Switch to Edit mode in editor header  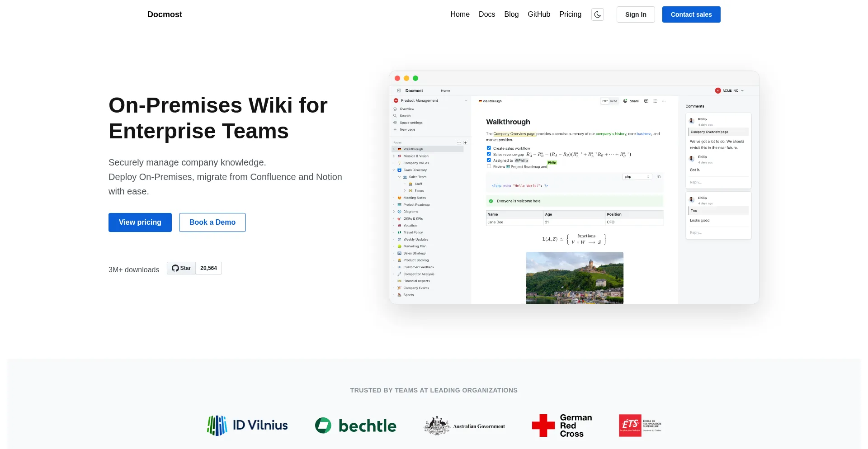tap(605, 101)
